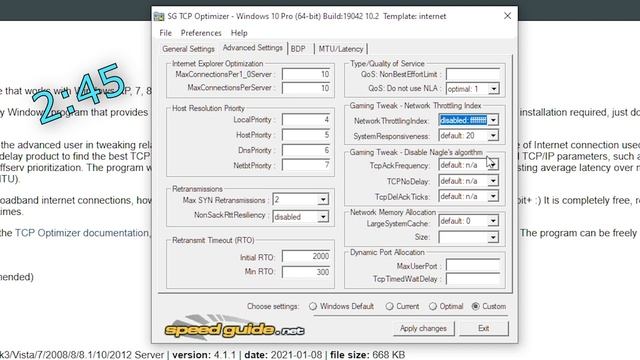The width and height of the screenshot is (640, 360).
Task: Select the Advanced Settings tab
Action: tap(253, 48)
